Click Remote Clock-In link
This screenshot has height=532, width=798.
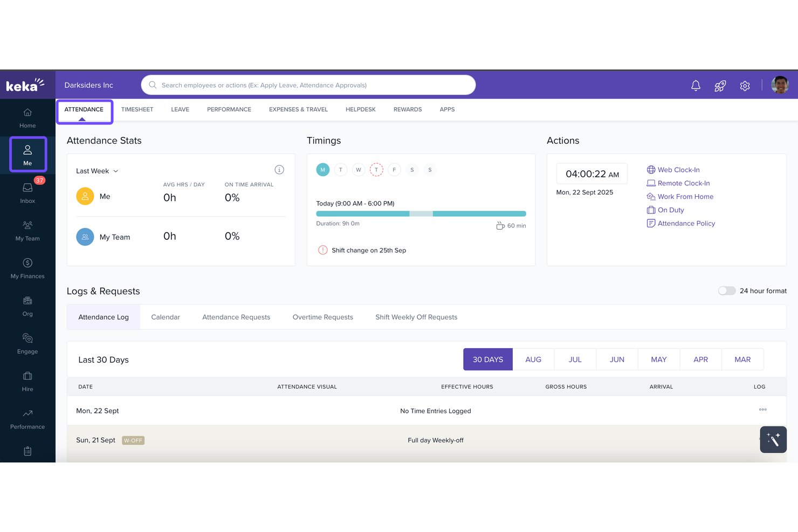[678, 183]
